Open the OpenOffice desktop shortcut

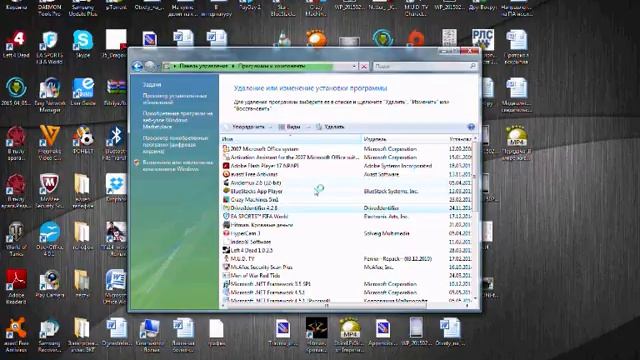(x=49, y=239)
